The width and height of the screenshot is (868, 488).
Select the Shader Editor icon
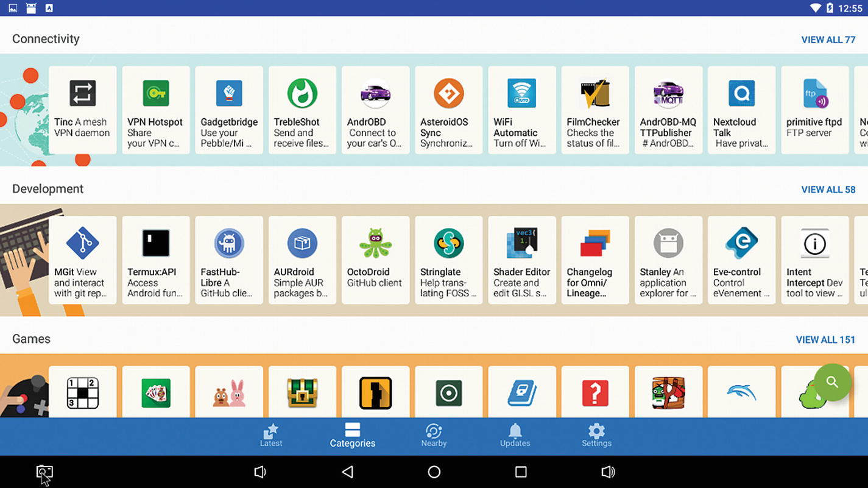coord(522,243)
